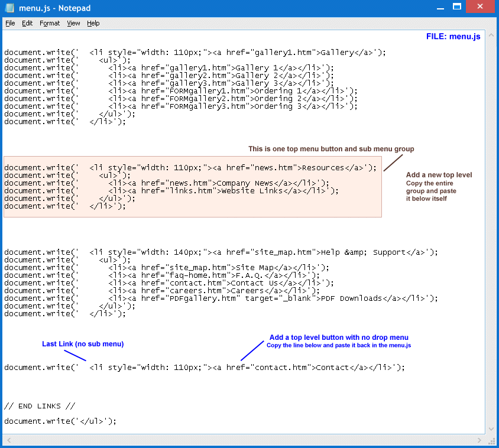Click the Resources menu line in highlighted block

pos(189,168)
